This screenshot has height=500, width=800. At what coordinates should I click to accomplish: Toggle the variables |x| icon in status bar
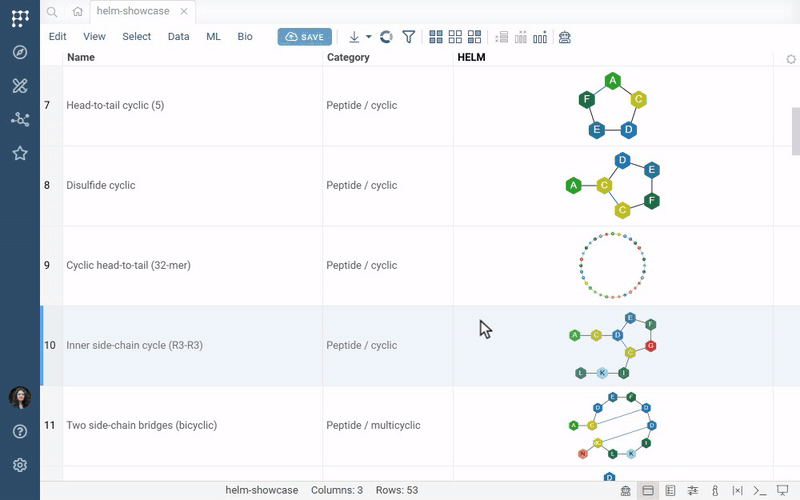click(x=737, y=491)
